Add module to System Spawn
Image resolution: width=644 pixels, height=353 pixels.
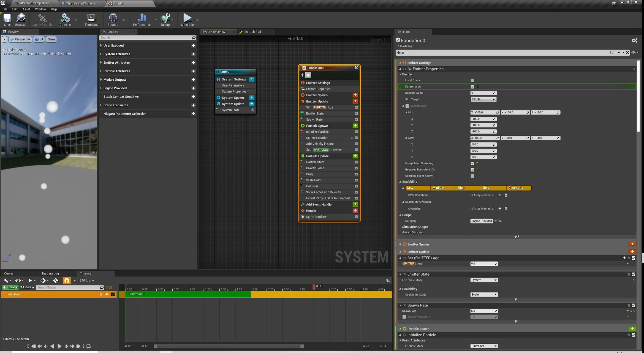[252, 97]
